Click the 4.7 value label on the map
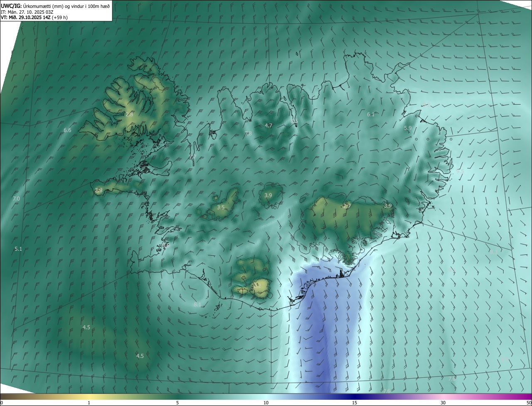The image size is (532, 406). tap(268, 125)
